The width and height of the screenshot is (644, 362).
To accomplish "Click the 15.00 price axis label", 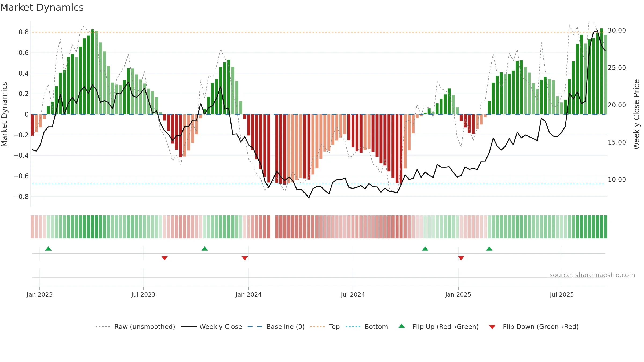I will tap(617, 142).
